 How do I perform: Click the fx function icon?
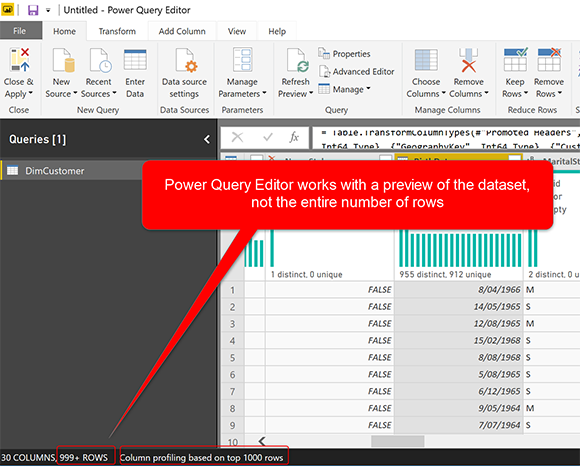tap(294, 138)
